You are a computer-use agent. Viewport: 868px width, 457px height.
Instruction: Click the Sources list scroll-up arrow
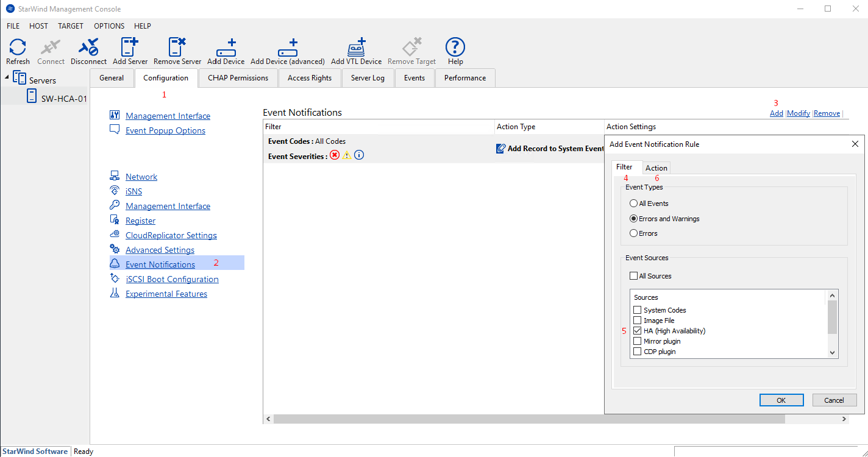coord(832,295)
